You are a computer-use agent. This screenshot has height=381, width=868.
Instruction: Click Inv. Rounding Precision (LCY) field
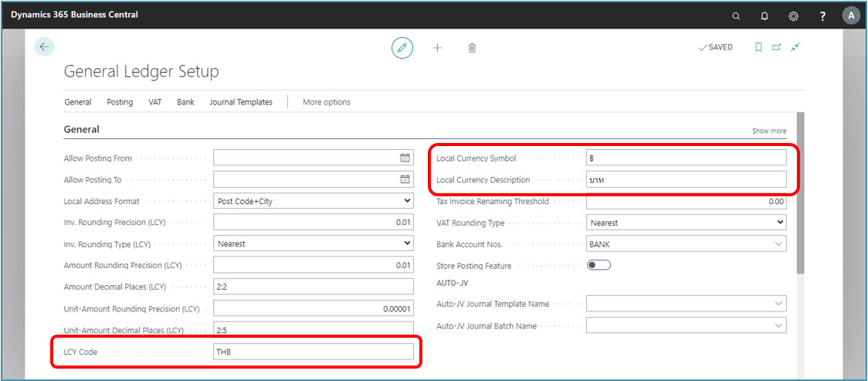pyautogui.click(x=314, y=223)
